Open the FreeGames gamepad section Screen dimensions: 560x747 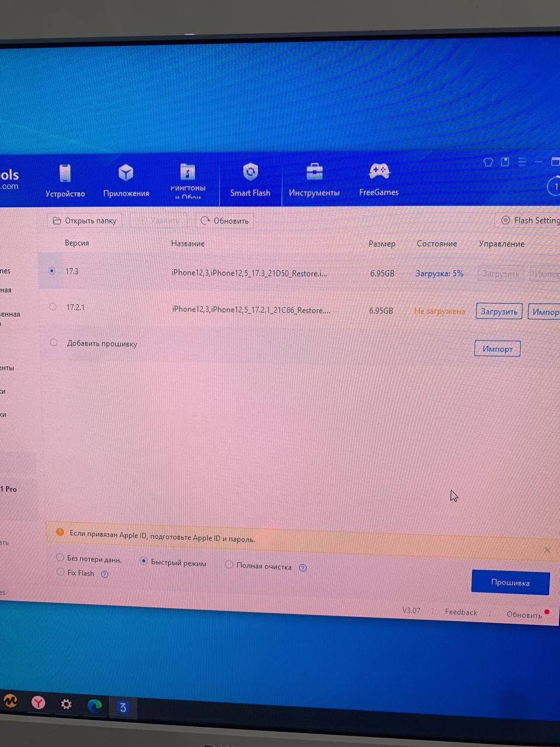coord(379,180)
